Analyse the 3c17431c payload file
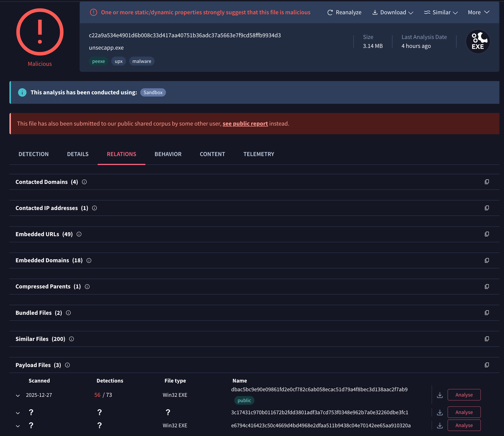 click(464, 412)
